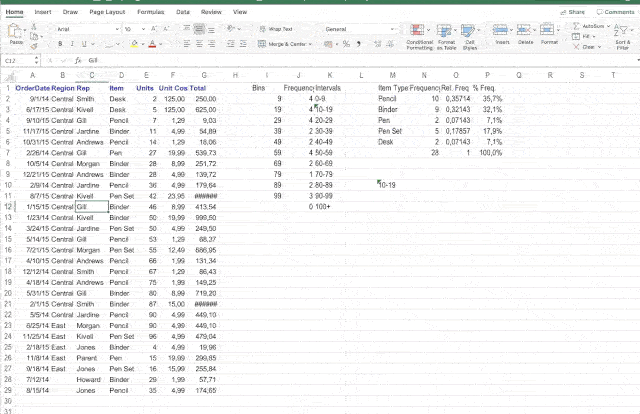Toggle Underline formatting
640x414 pixels.
(x=84, y=44)
